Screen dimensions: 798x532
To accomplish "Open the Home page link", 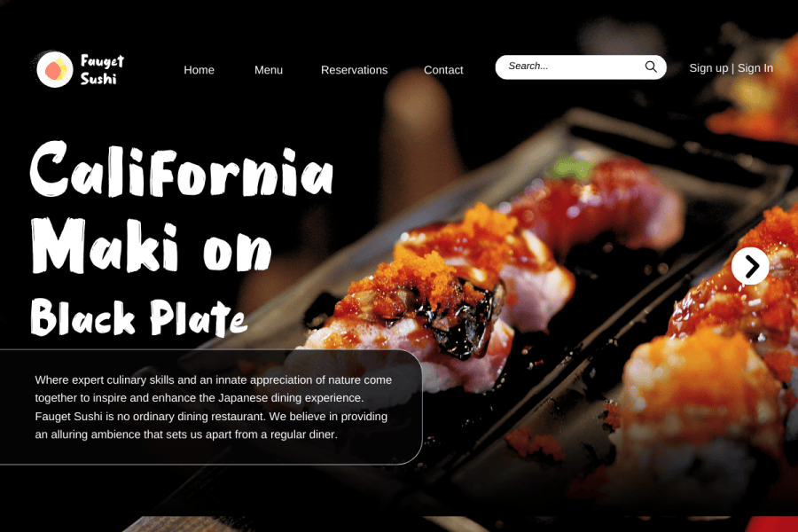I will click(199, 70).
